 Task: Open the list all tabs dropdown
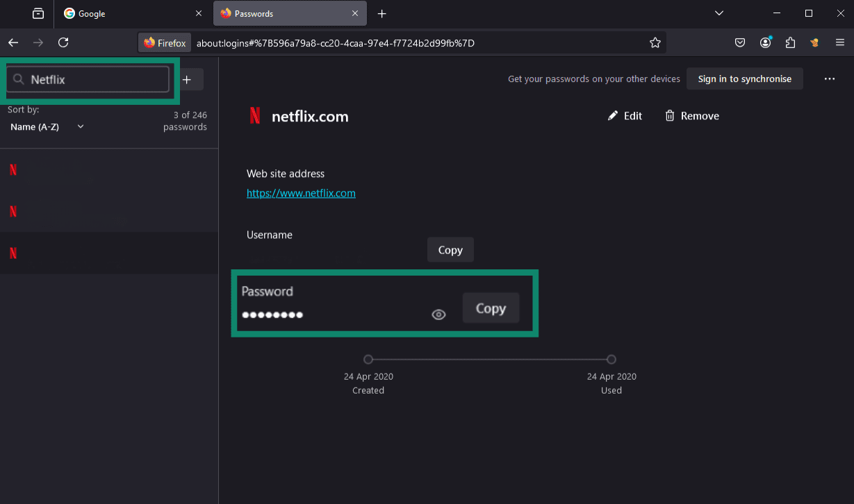click(x=719, y=13)
